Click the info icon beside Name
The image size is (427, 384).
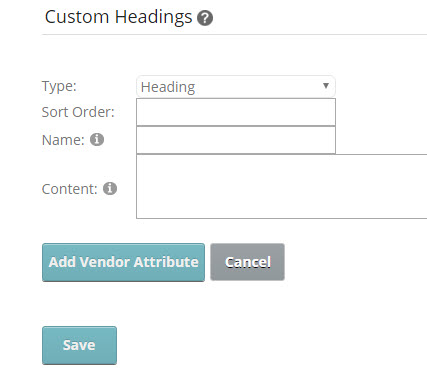[x=97, y=139]
